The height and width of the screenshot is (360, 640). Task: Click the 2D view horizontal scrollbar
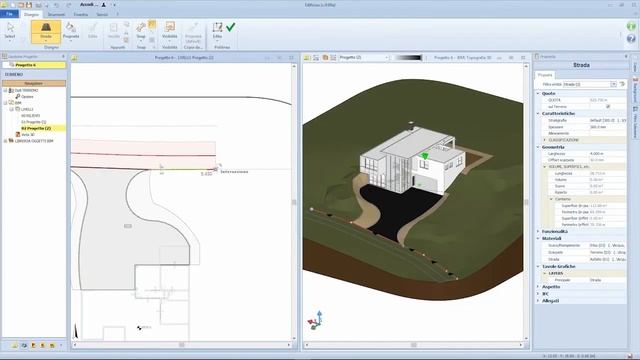182,345
